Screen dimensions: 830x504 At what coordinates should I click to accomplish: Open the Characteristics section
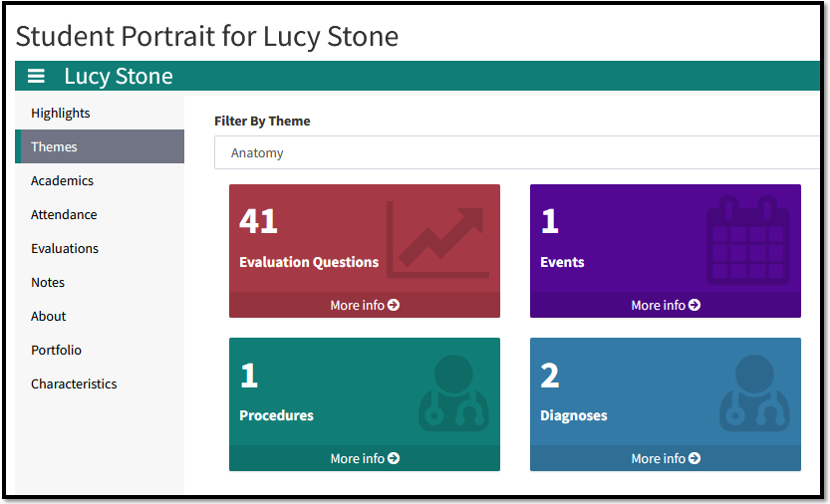pyautogui.click(x=100, y=383)
